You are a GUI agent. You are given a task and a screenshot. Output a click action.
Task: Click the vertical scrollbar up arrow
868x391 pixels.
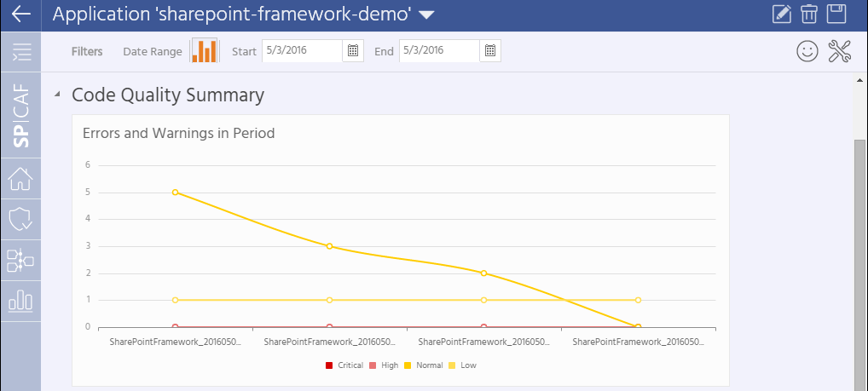(860, 79)
